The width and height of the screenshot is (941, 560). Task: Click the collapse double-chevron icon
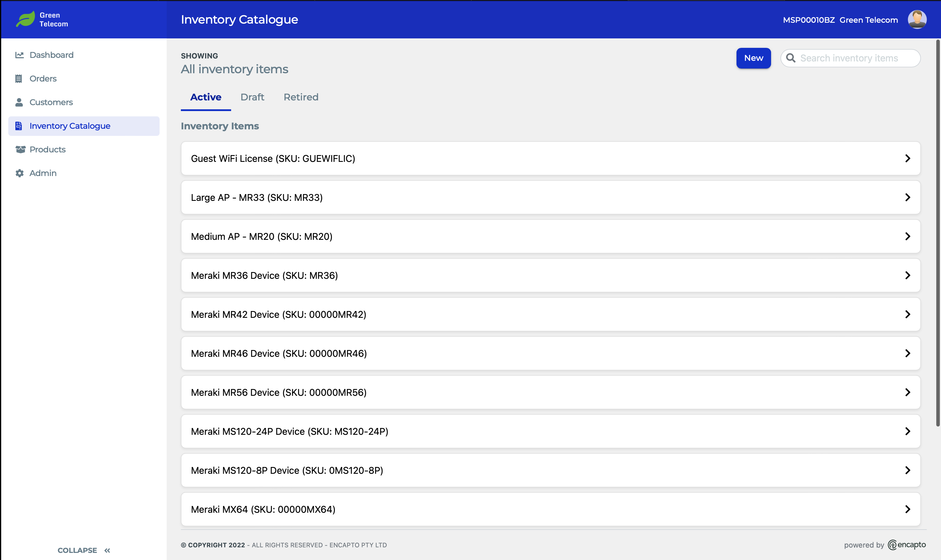coord(107,550)
